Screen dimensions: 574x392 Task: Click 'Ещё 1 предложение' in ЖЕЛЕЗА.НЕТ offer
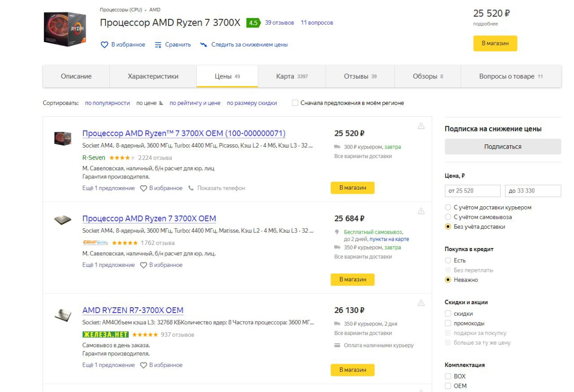point(109,365)
